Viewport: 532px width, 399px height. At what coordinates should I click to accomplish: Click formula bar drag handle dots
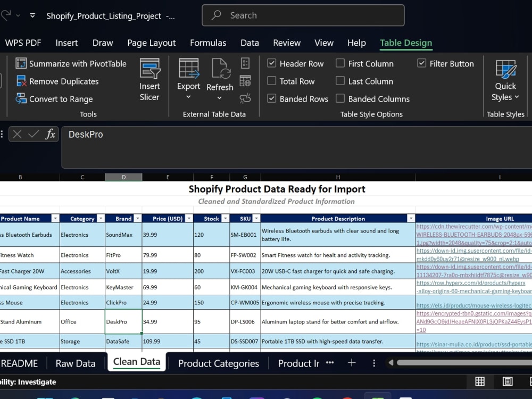click(x=2, y=135)
